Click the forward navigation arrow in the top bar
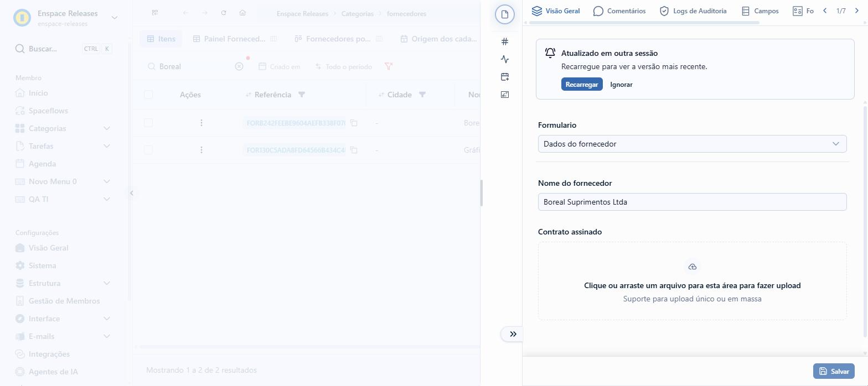 [205, 13]
